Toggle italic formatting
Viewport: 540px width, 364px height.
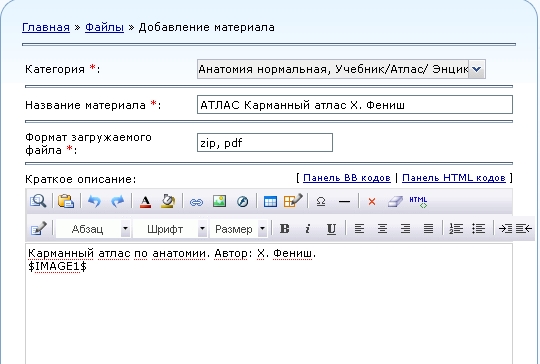click(308, 229)
